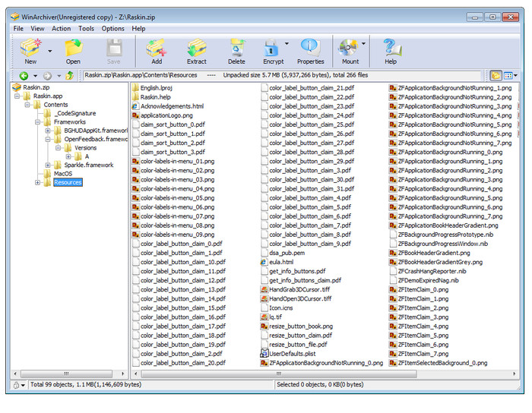Open the View menu
The image size is (532, 413).
coord(37,28)
